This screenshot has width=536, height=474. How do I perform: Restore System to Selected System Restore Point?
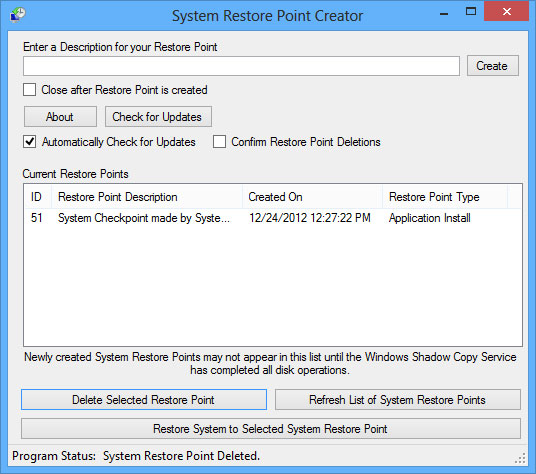271,429
